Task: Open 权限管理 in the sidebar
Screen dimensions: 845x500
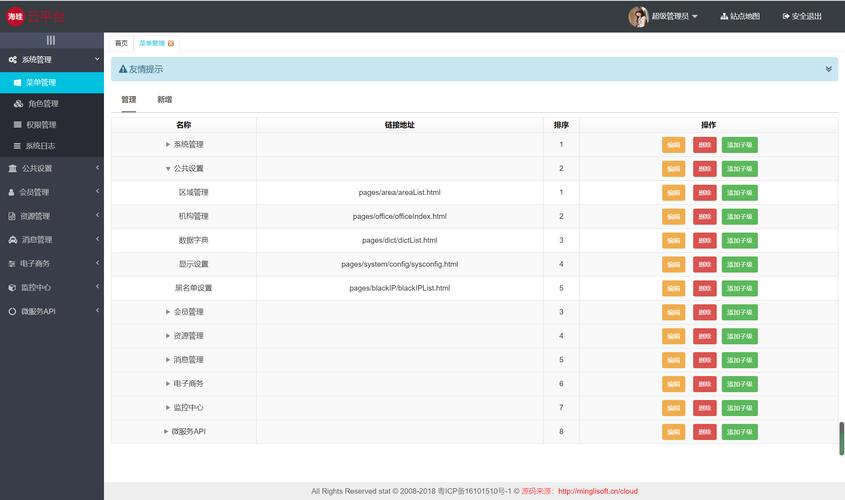Action: (52, 124)
